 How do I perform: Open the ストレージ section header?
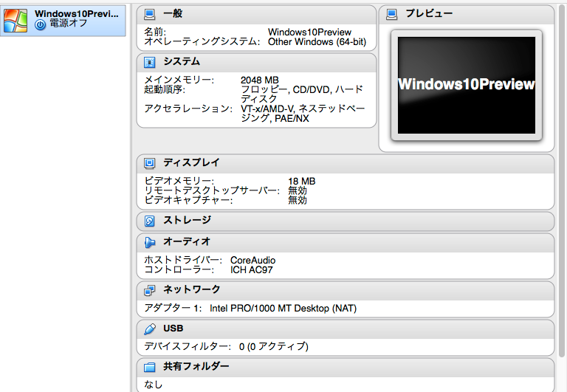pyautogui.click(x=346, y=221)
